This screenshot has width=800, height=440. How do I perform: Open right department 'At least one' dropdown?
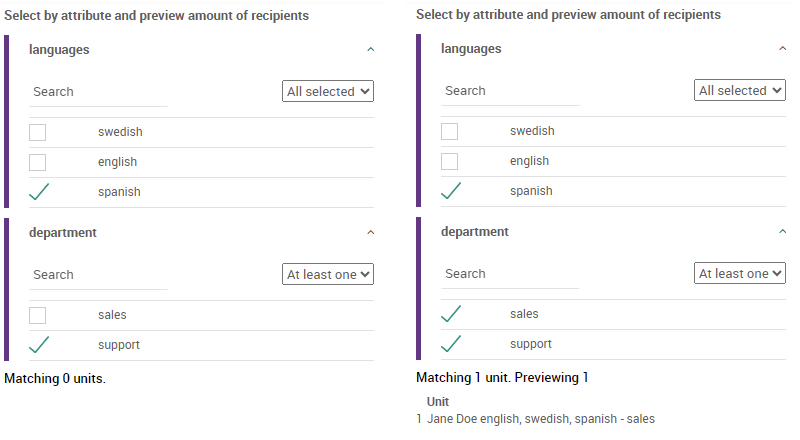click(x=740, y=274)
